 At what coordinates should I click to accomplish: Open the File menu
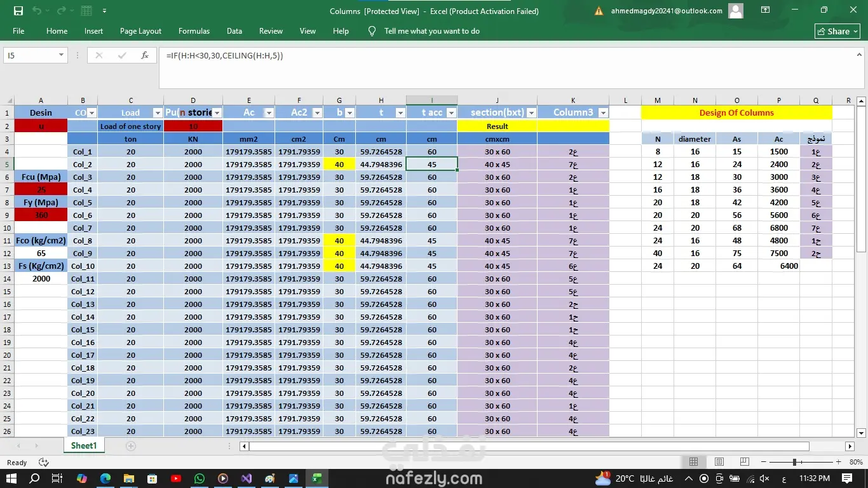click(x=18, y=31)
